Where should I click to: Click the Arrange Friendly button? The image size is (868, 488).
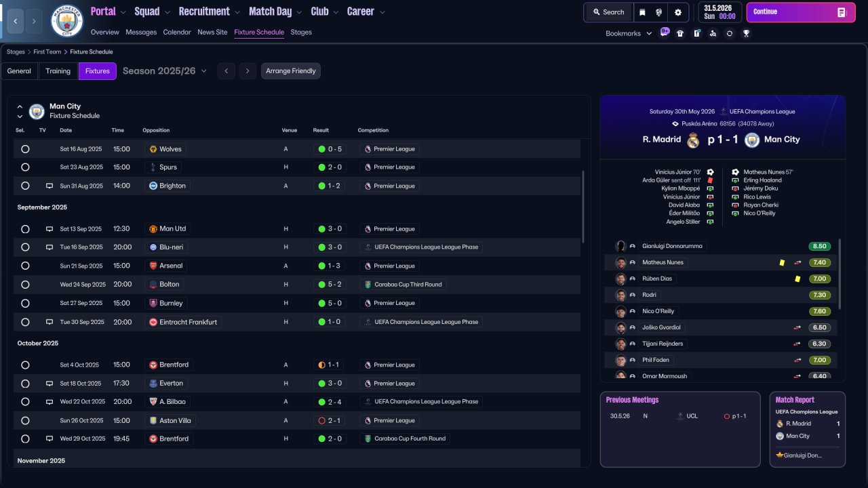click(x=291, y=71)
